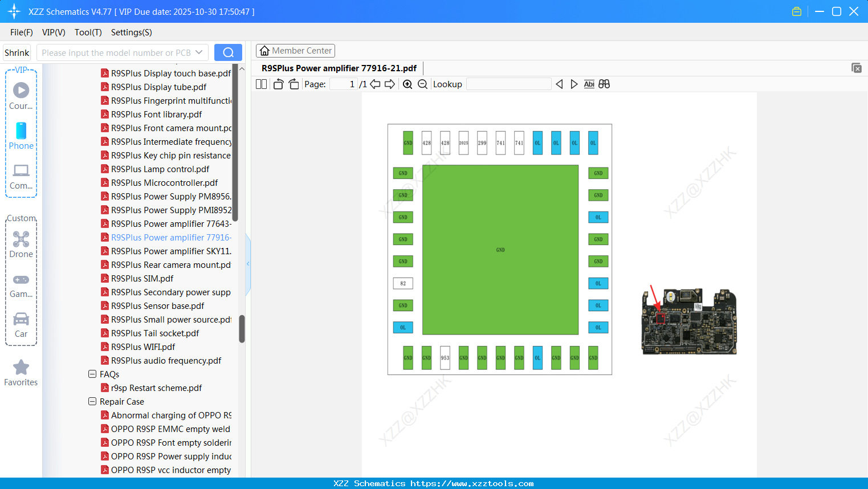Screen dimensions: 868x489
Task: Open R9SPlus Front camera mount file
Action: tap(166, 128)
